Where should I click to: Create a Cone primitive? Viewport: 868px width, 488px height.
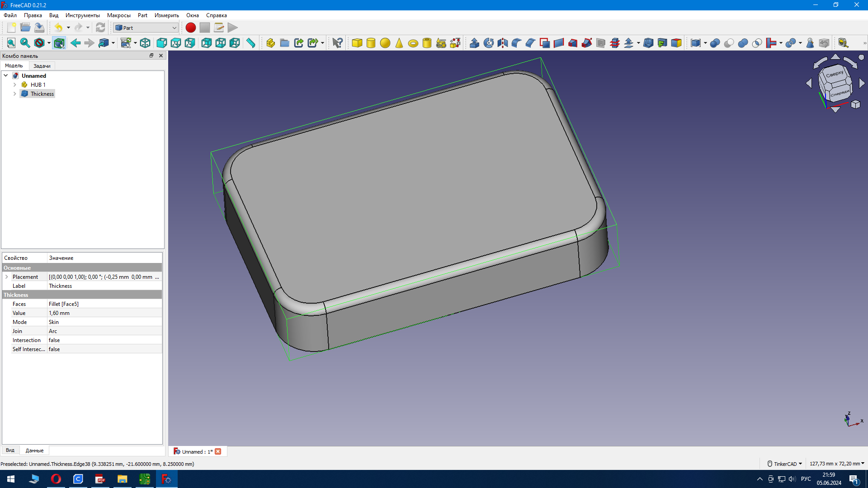pos(399,43)
